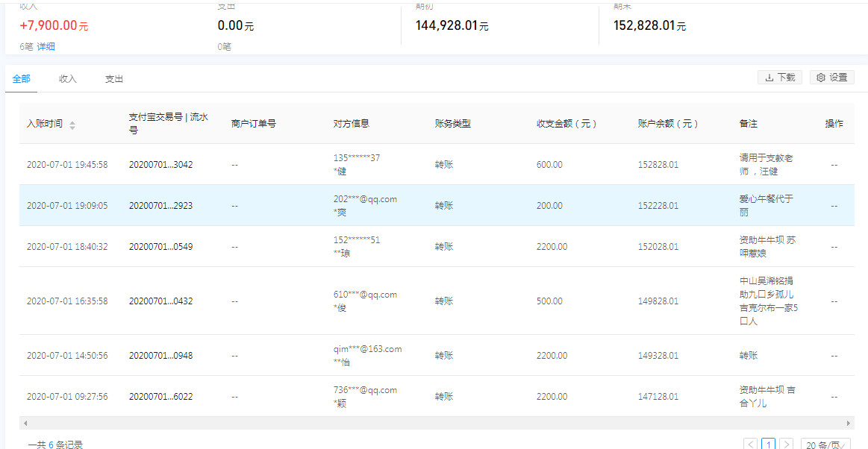Switch to the 收入 tab
This screenshot has height=449, width=868.
(x=68, y=79)
